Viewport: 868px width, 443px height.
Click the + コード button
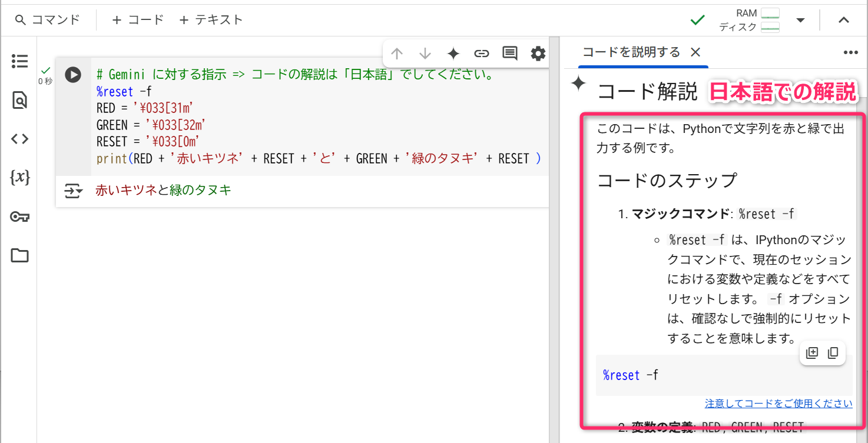138,20
